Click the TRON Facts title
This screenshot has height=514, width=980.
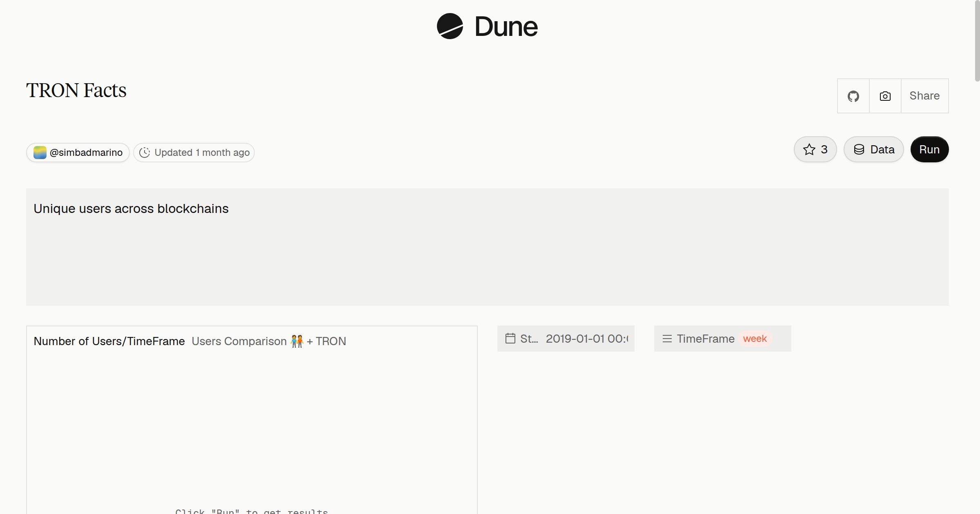coord(76,90)
